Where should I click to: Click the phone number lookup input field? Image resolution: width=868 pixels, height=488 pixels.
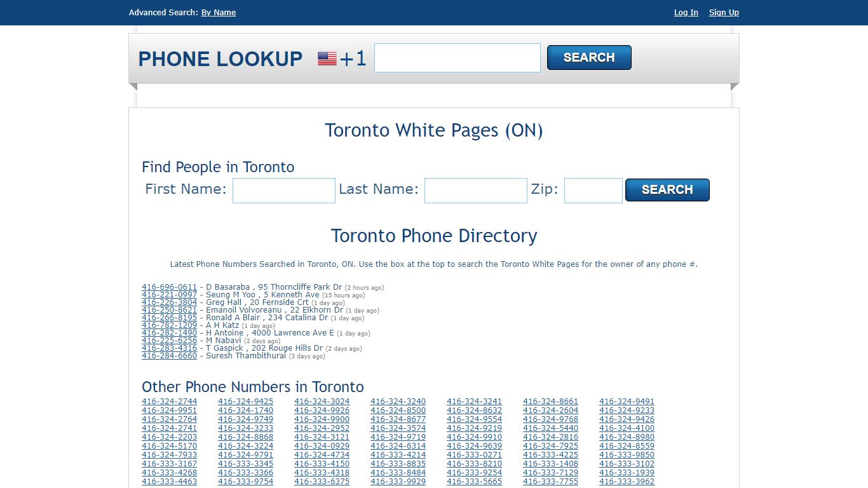pyautogui.click(x=458, y=58)
